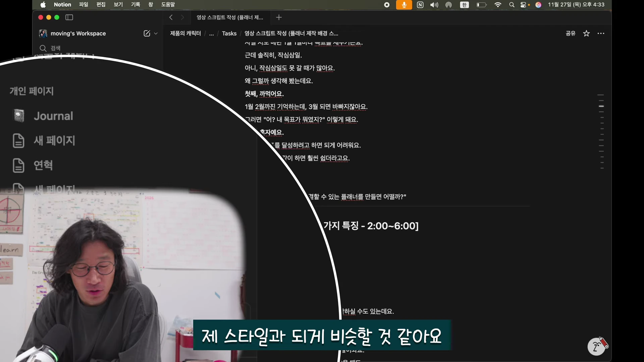Screen dimensions: 644x362
Task: Open the 파일 menu
Action: [84, 5]
